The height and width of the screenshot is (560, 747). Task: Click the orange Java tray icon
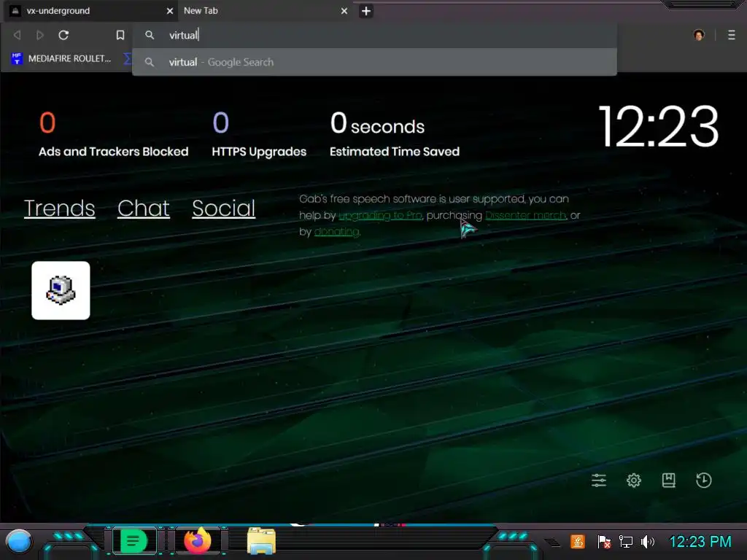click(x=578, y=542)
